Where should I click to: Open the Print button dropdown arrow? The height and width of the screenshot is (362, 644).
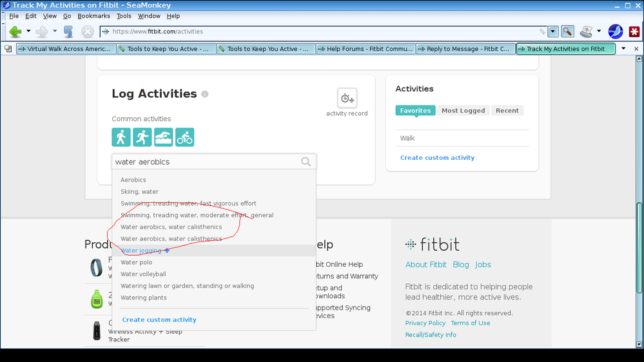tap(599, 31)
